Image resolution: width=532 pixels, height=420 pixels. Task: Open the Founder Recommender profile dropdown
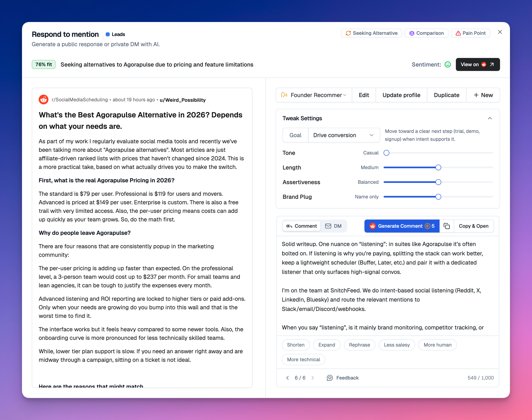[x=314, y=95]
